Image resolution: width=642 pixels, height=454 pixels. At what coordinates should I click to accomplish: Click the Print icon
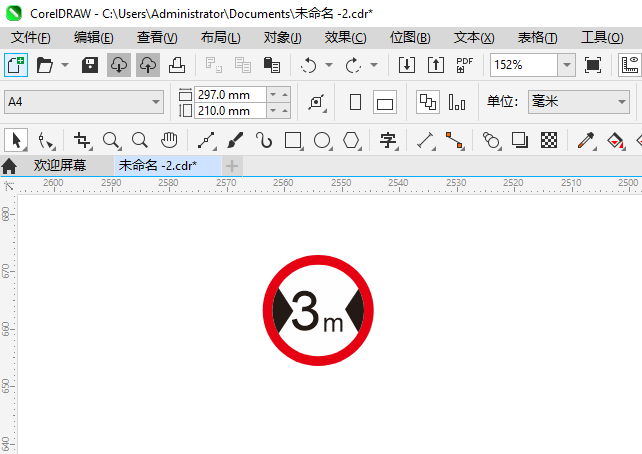[177, 65]
